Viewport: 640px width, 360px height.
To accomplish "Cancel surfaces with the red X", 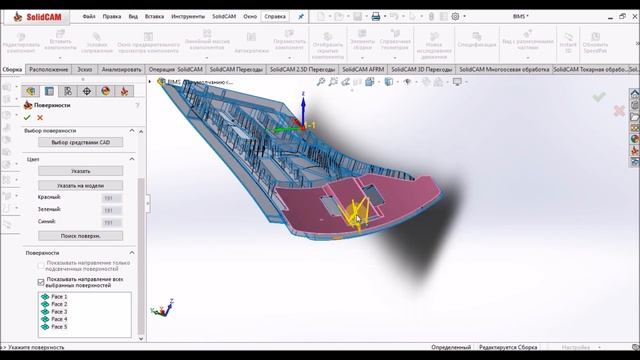I will click(40, 118).
